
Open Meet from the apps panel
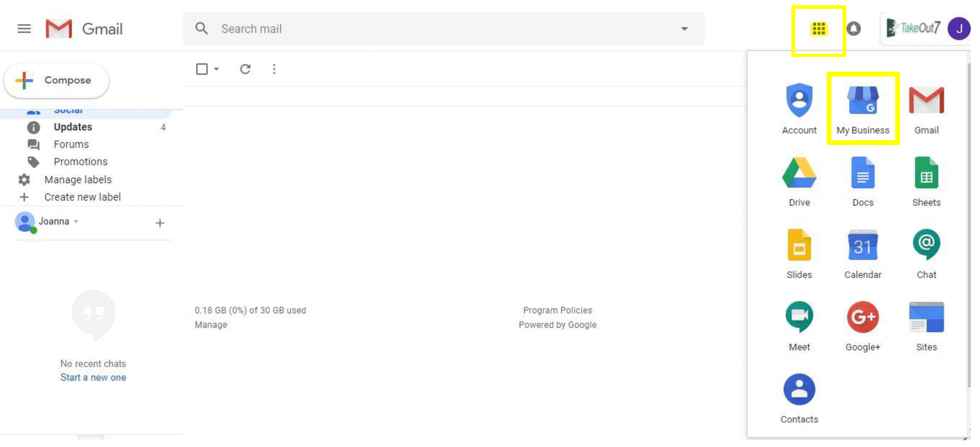tap(799, 326)
